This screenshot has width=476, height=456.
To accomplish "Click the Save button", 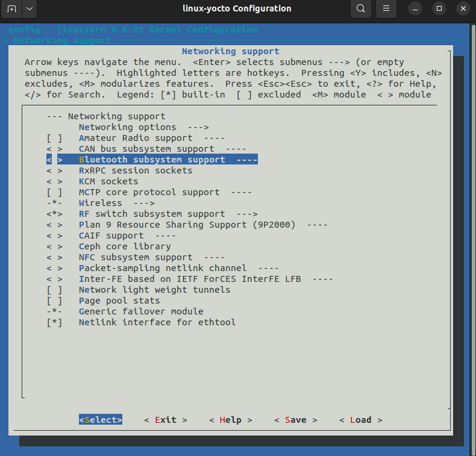I will [295, 420].
